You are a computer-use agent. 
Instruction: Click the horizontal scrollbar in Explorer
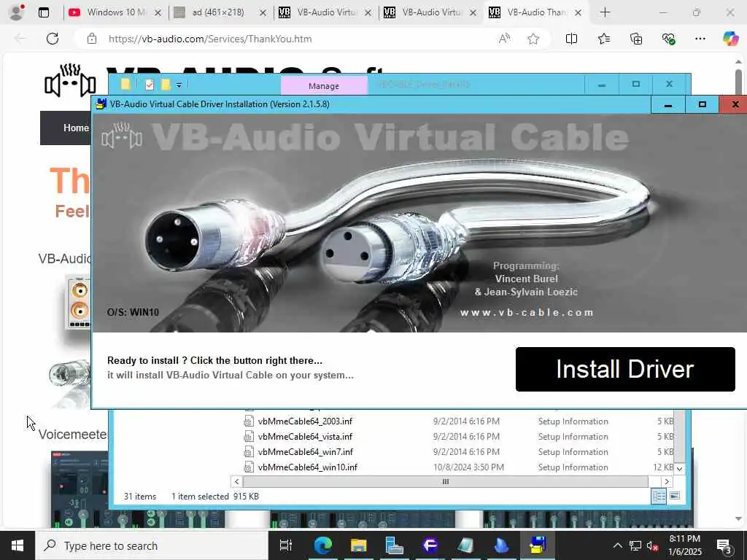click(x=446, y=481)
